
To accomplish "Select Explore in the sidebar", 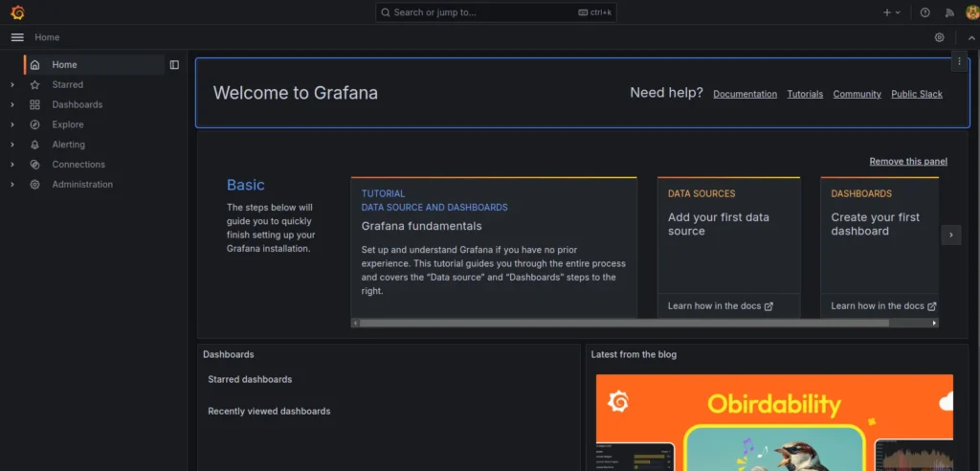I will click(x=68, y=124).
